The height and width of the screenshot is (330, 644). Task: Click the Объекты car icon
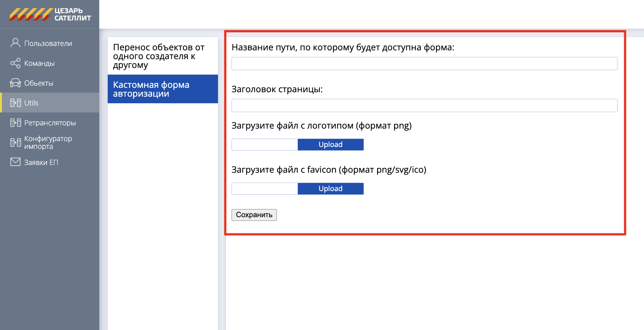click(15, 83)
